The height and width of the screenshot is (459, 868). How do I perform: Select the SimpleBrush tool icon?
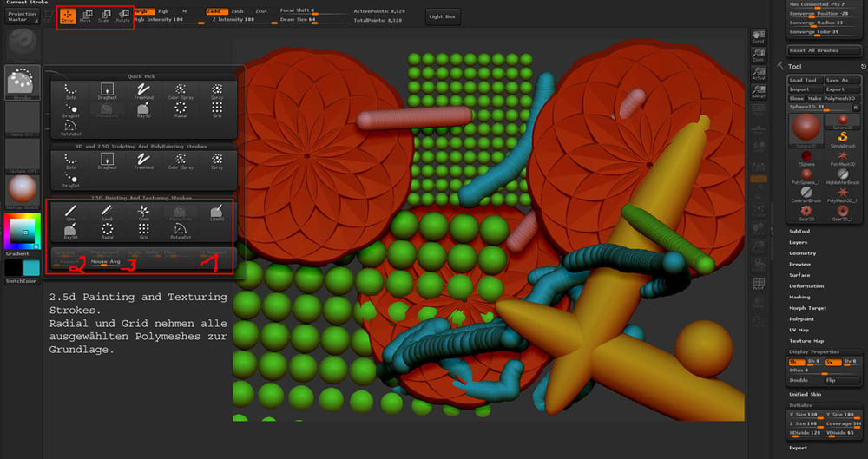pos(841,139)
